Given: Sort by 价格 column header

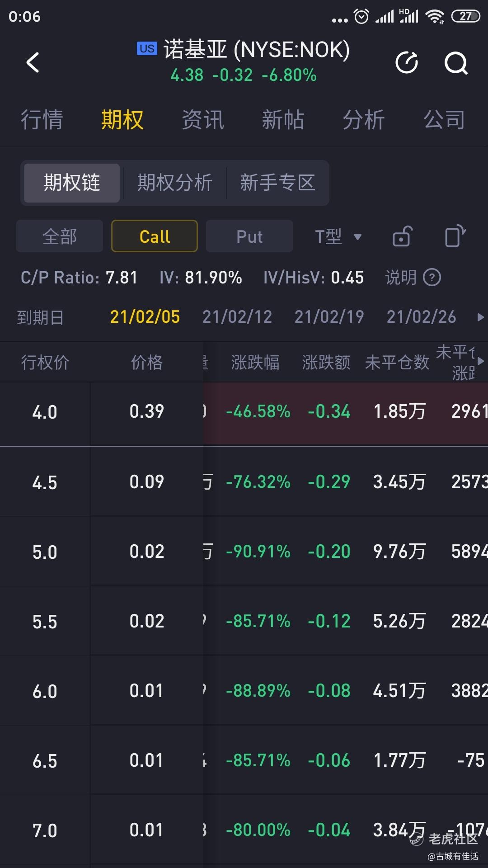Looking at the screenshot, I should (x=147, y=362).
